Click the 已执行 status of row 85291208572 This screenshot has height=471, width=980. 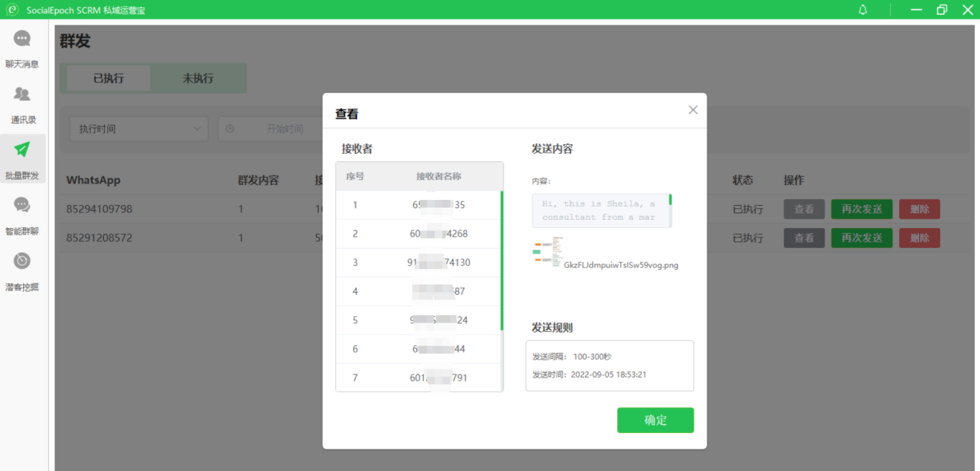[x=748, y=238]
